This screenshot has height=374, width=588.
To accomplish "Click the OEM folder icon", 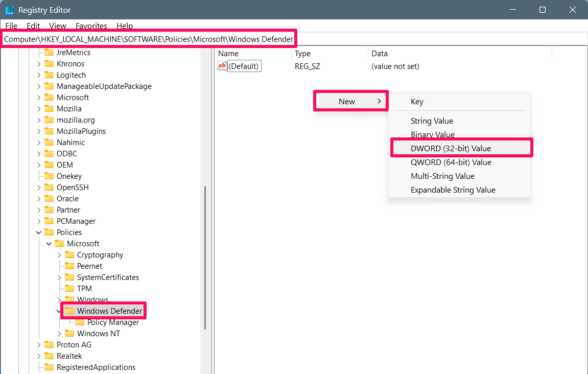I will click(x=49, y=165).
